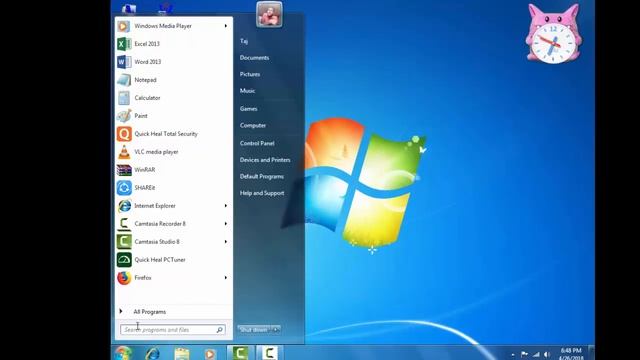640x360 pixels.
Task: Expand Internet Explorer jump list arrow
Action: [x=225, y=205]
